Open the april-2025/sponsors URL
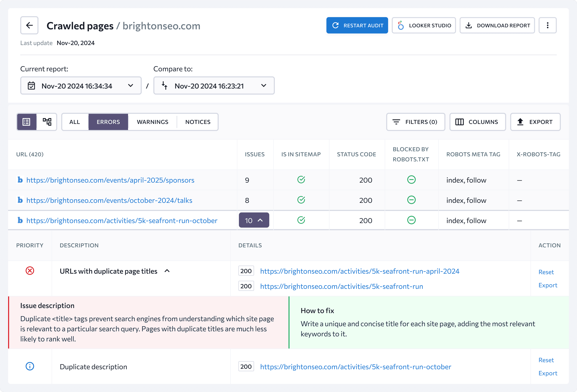Screen dimensions: 577x392 point(110,180)
